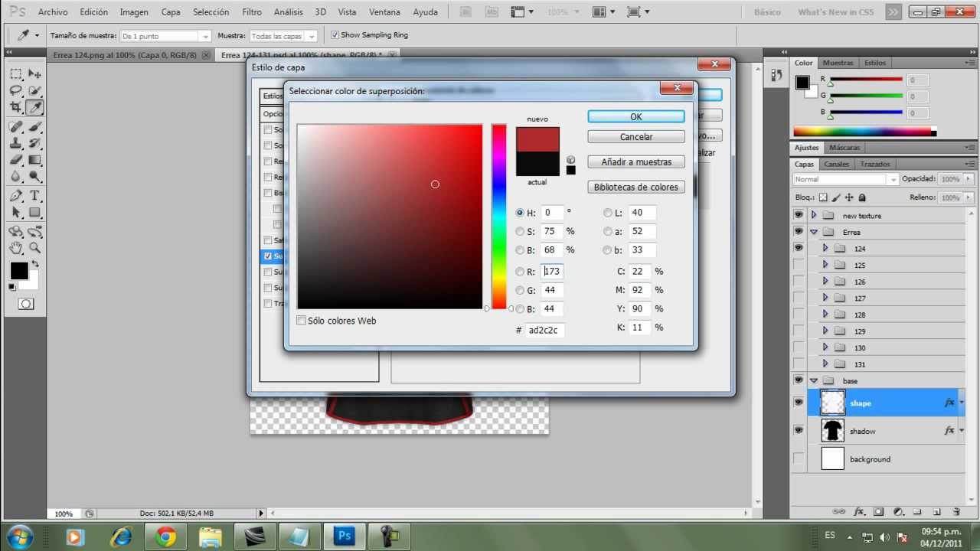Select the Eyedropper tool in toolbox
This screenshot has width=980, height=551.
pos(35,108)
